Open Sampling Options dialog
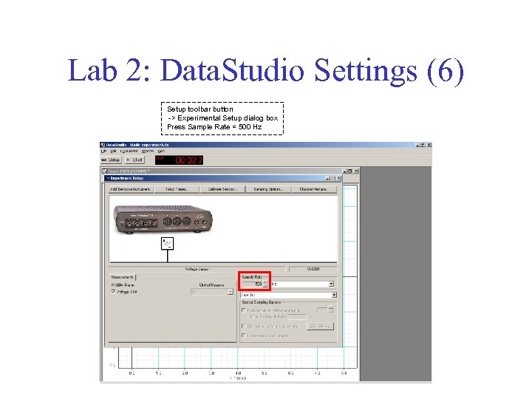Viewport: 532px width, 399px height. point(268,189)
